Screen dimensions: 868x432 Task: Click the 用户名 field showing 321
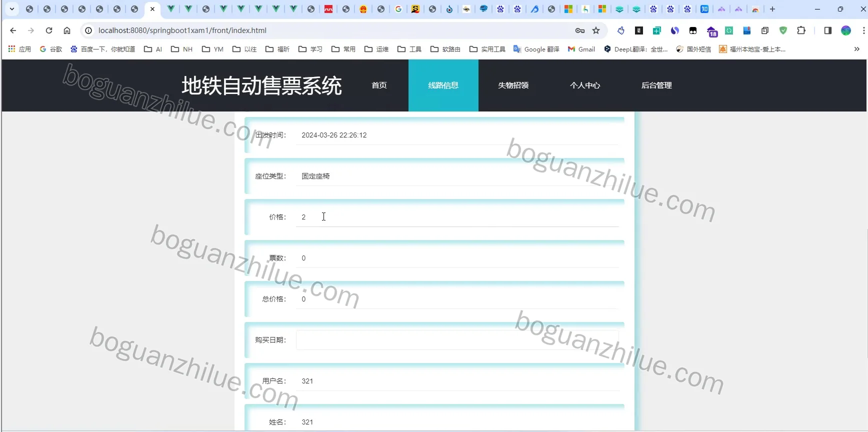(x=457, y=381)
